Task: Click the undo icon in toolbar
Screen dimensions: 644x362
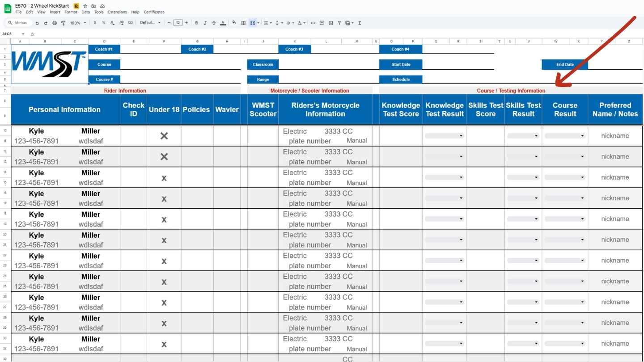Action: tap(37, 23)
